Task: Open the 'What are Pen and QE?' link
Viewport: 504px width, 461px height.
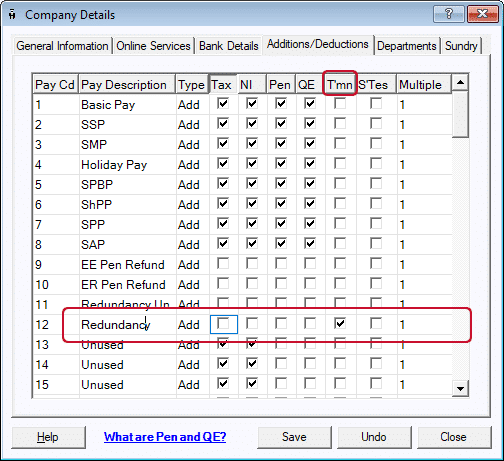Action: click(165, 437)
